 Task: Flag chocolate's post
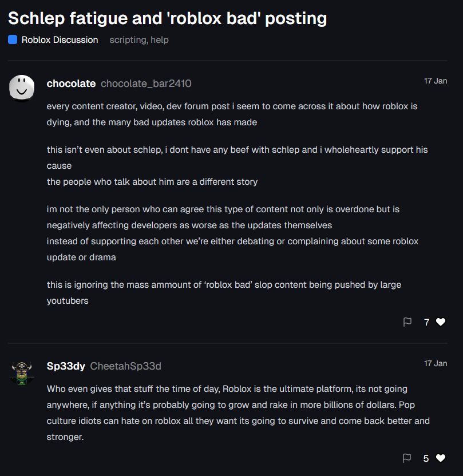click(x=407, y=322)
